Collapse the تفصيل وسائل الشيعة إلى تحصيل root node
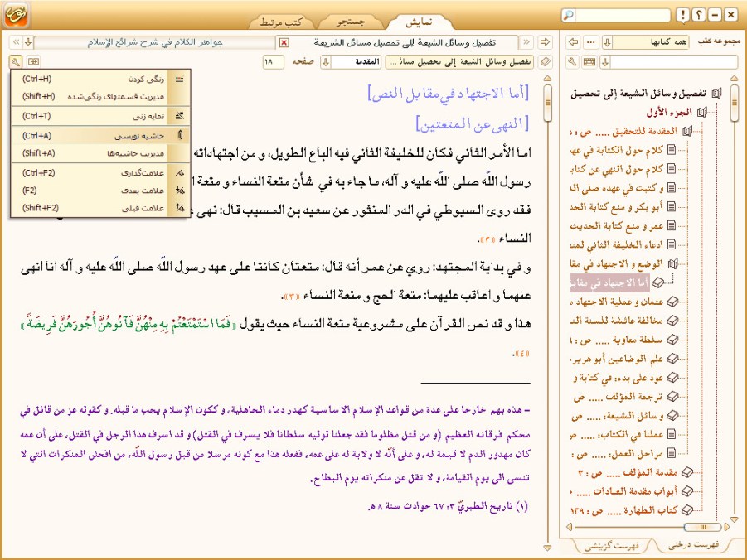 716,94
